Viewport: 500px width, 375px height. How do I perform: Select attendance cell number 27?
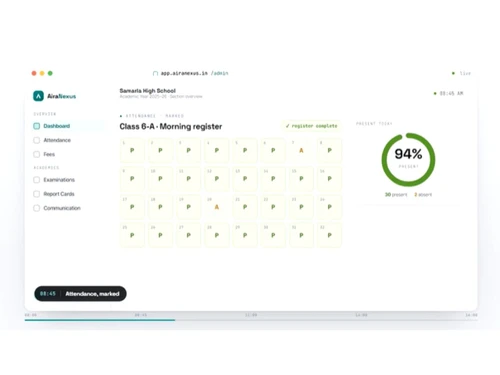189,235
